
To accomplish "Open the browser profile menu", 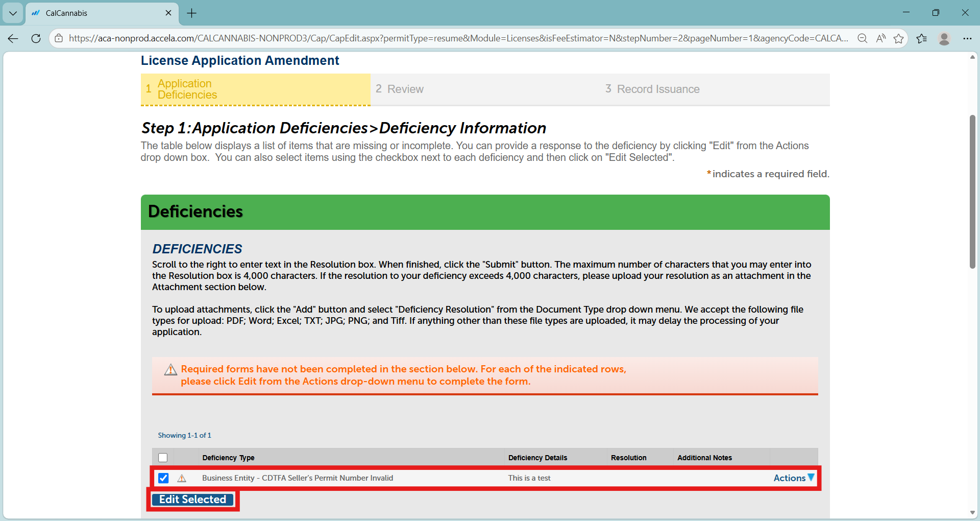I will pos(944,38).
